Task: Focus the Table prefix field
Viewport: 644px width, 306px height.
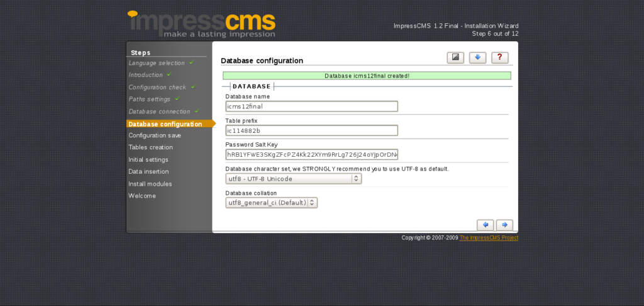Action: click(x=312, y=130)
